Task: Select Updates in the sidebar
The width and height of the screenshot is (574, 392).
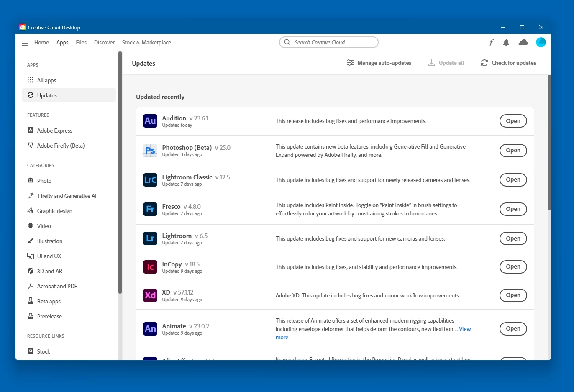Action: pyautogui.click(x=69, y=95)
